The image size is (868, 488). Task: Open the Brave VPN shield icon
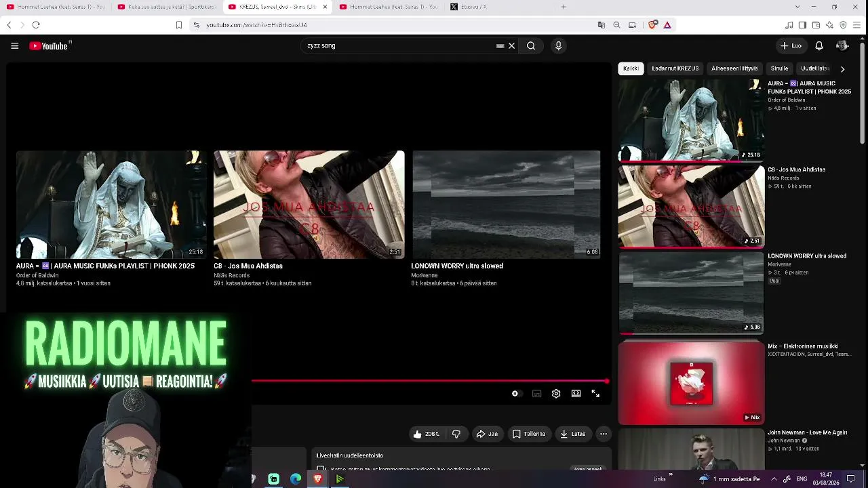[x=843, y=25]
